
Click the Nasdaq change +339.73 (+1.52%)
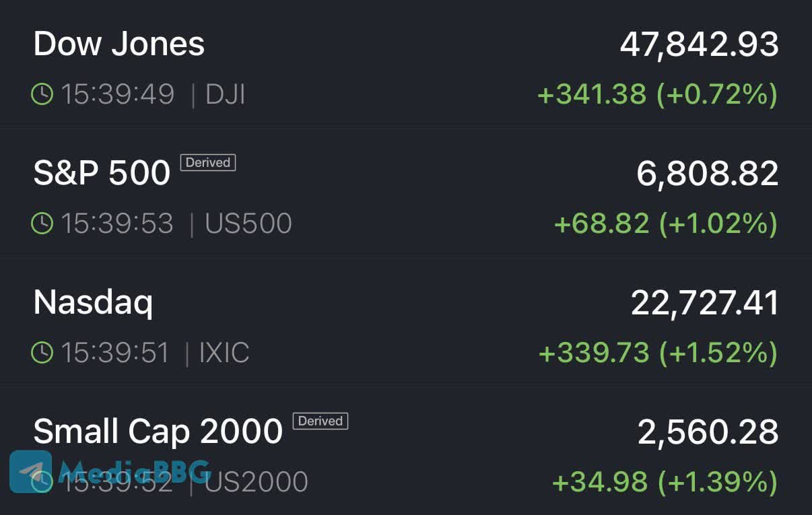(x=658, y=353)
